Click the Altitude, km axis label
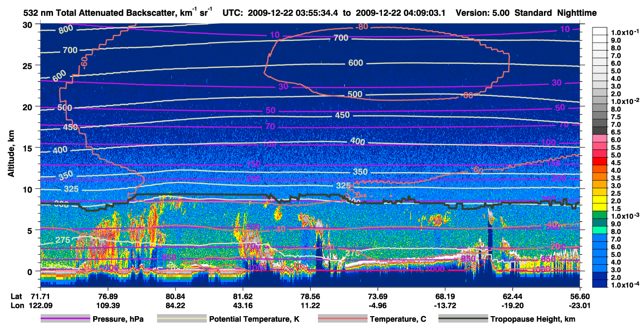This screenshot has width=644, height=330. click(x=10, y=154)
